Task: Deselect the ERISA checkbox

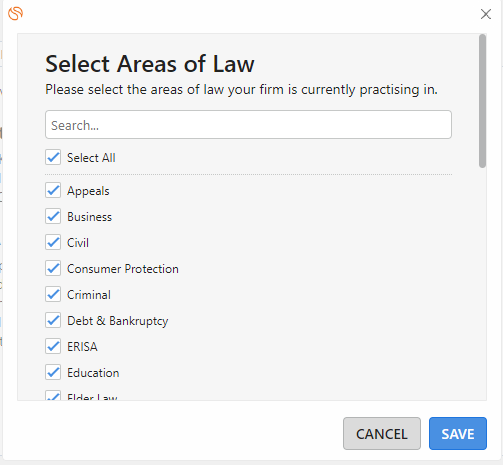Action: point(53,346)
